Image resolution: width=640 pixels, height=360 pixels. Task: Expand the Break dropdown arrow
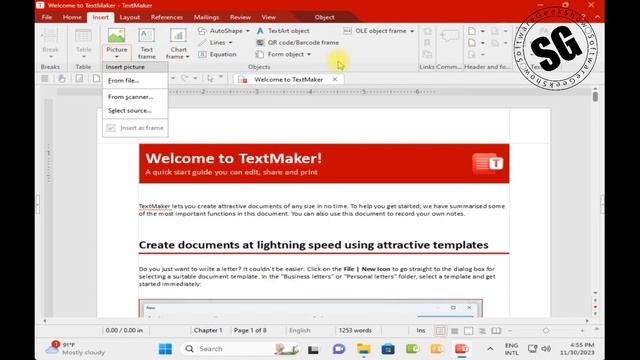50,57
